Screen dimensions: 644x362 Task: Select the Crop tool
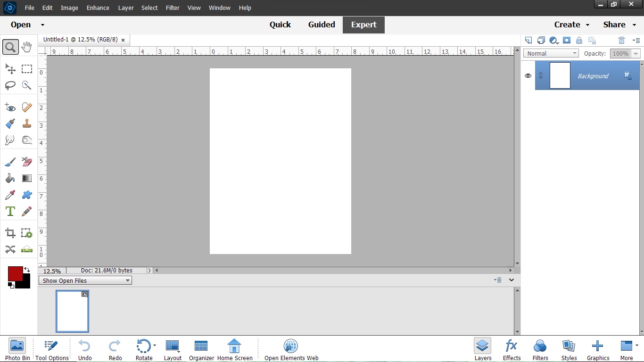[10, 233]
